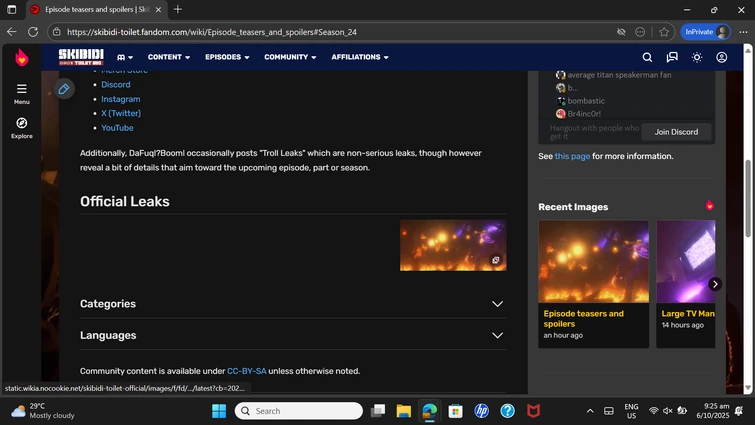755x425 pixels.
Task: Open the Instagram link
Action: 121,99
